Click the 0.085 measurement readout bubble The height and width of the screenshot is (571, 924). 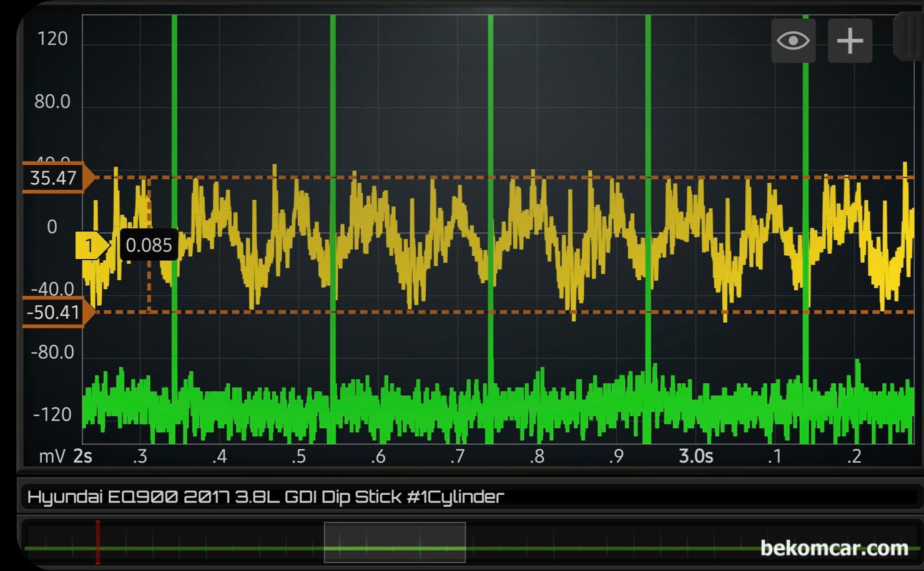pyautogui.click(x=149, y=245)
